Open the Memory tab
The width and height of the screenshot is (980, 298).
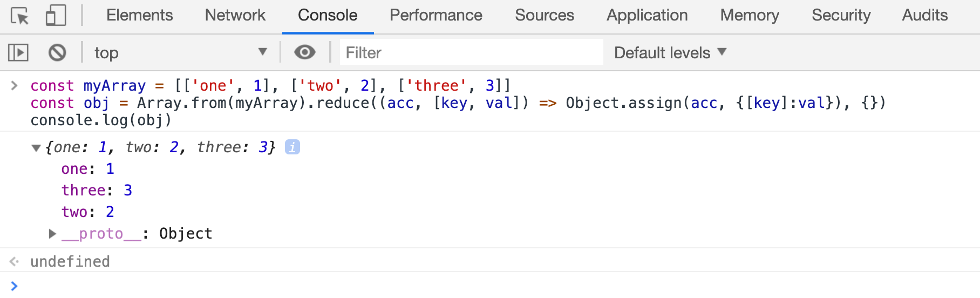[x=749, y=15]
